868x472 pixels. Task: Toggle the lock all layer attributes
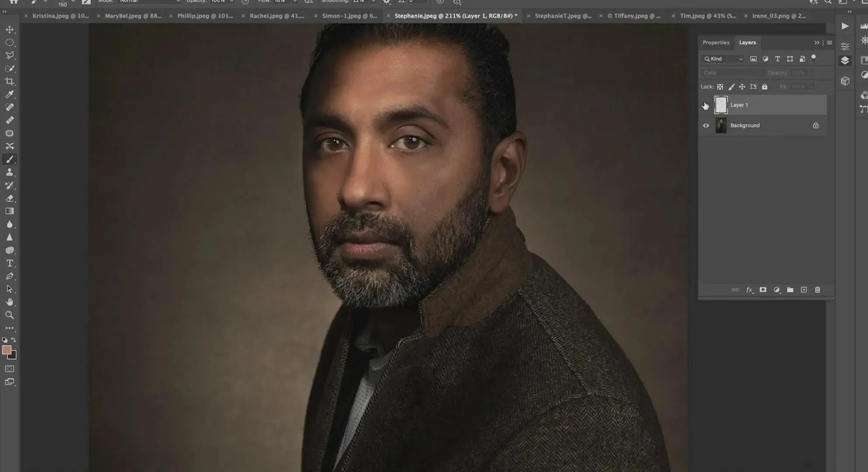pos(764,87)
